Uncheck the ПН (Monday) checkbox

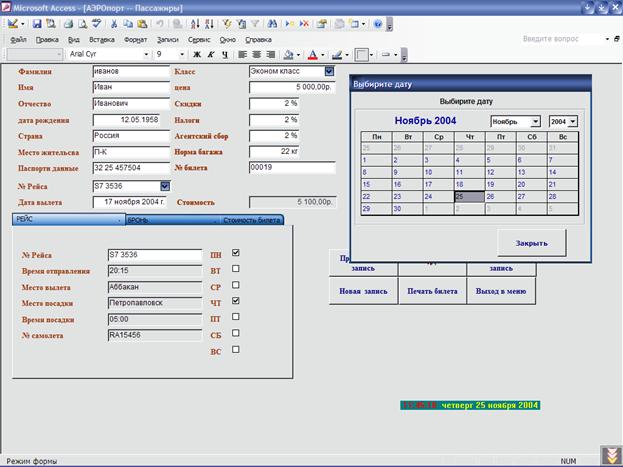click(236, 253)
